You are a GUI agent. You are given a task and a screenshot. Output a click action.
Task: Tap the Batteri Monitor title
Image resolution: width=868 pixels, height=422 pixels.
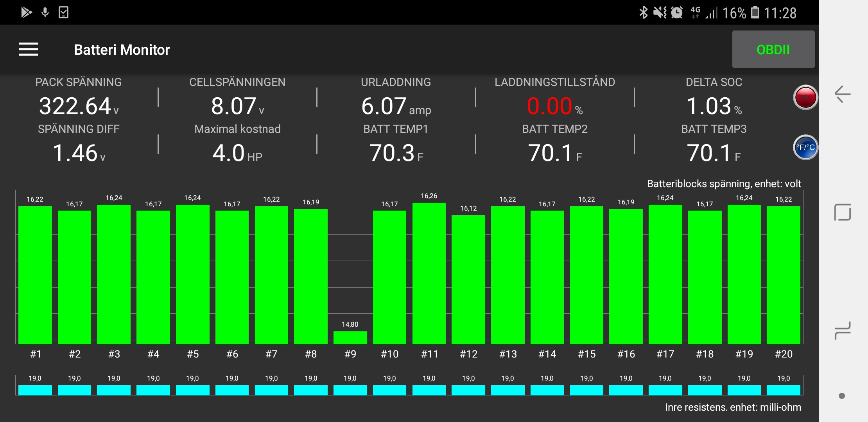point(122,50)
